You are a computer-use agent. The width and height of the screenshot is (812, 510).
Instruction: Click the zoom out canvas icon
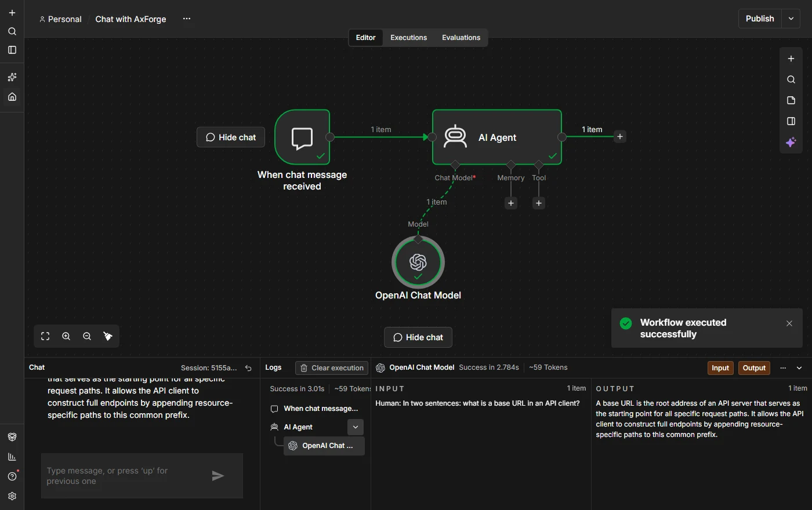(x=87, y=336)
